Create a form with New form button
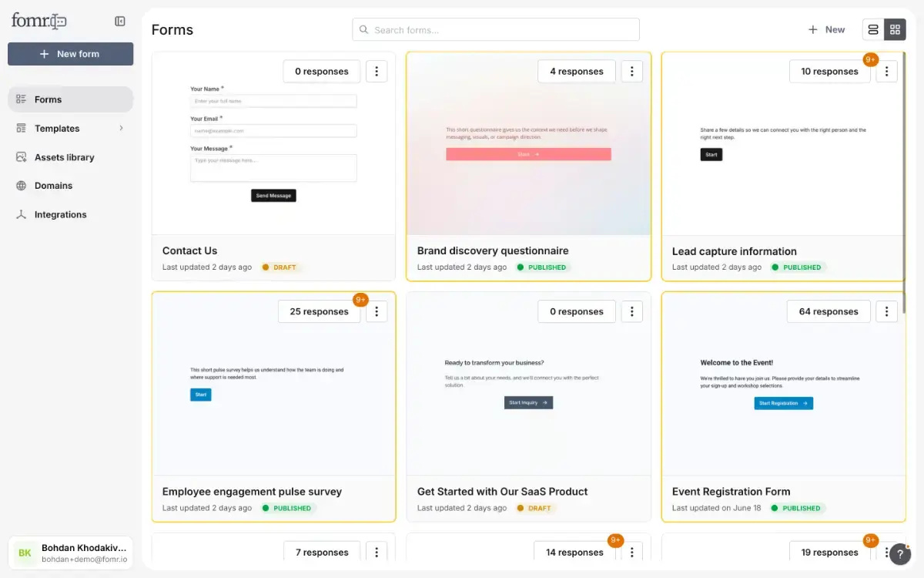This screenshot has width=924, height=578. click(x=70, y=54)
